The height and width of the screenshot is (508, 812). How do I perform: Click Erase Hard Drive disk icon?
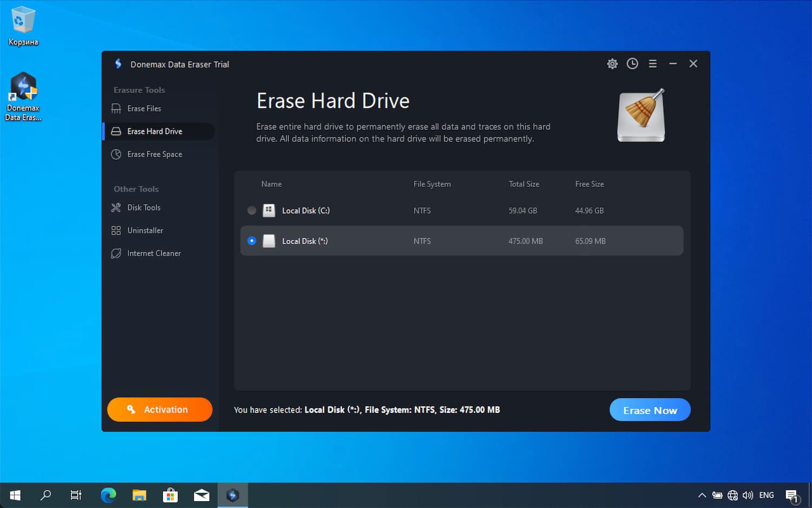[116, 132]
